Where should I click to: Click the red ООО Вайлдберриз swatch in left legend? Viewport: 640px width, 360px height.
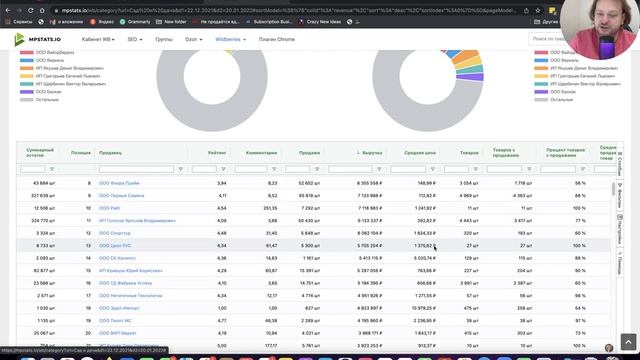click(x=27, y=52)
